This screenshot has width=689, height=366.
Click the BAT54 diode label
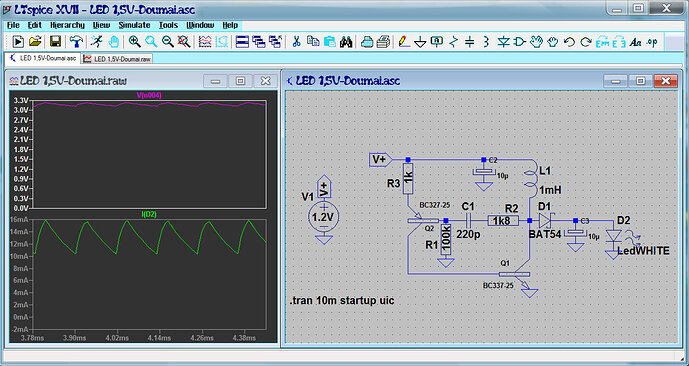545,235
